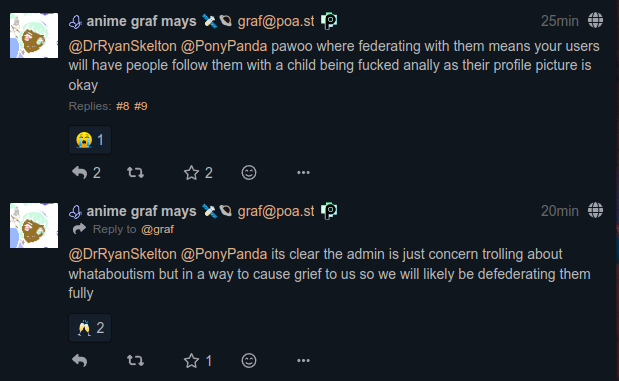619x381 pixels.
Task: Open more options menu on first post
Action: pyautogui.click(x=303, y=173)
